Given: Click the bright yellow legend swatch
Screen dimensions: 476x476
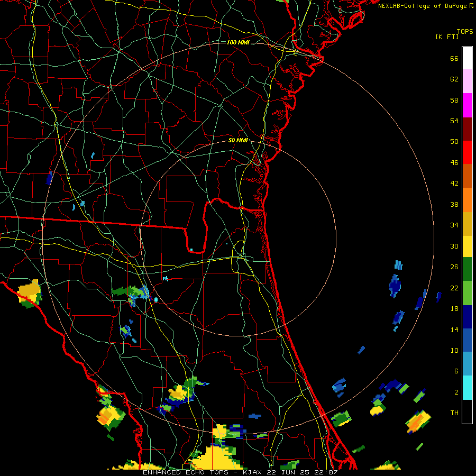Looking at the screenshot, I should coord(467,246).
